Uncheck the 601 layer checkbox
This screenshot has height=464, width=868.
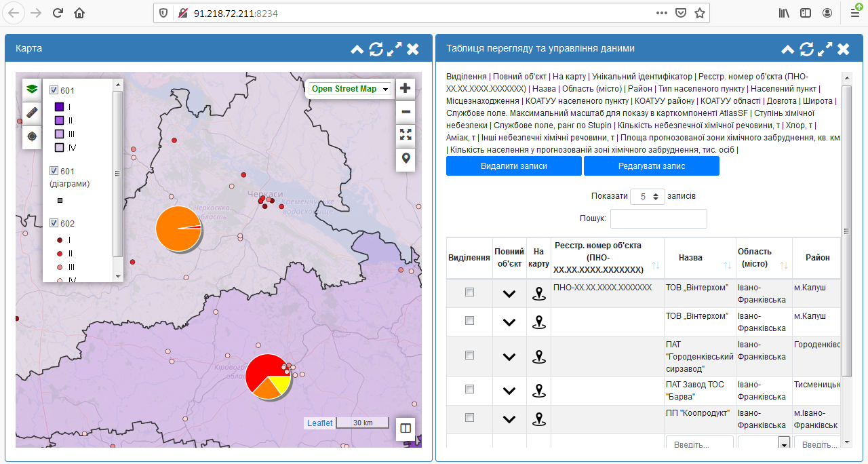pyautogui.click(x=54, y=90)
